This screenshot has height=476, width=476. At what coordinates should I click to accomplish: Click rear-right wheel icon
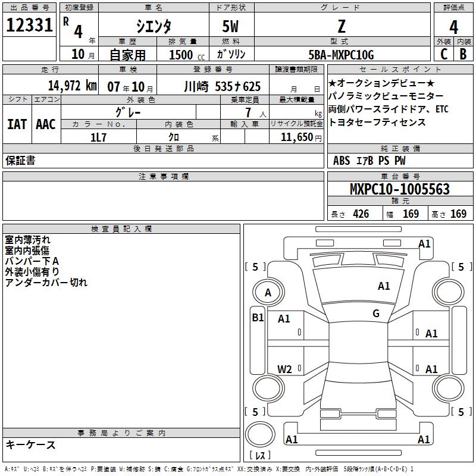[449, 389]
